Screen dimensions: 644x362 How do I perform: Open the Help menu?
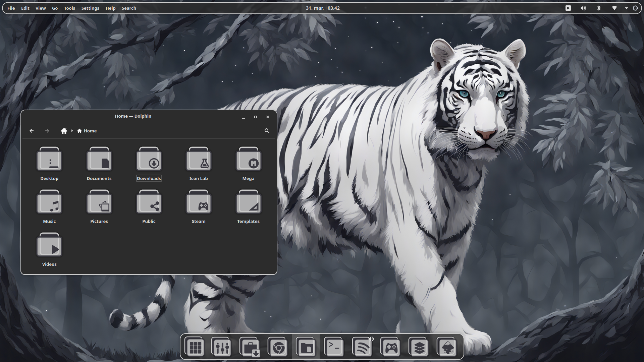coord(110,8)
